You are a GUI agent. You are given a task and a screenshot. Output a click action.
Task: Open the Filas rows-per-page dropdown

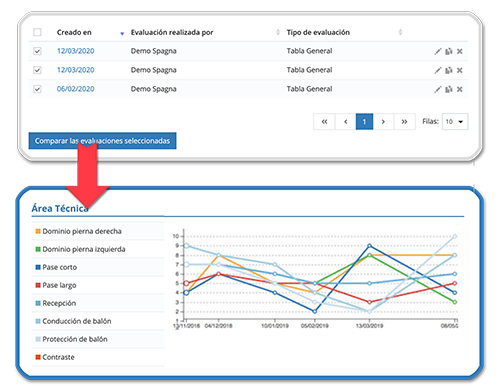click(455, 122)
